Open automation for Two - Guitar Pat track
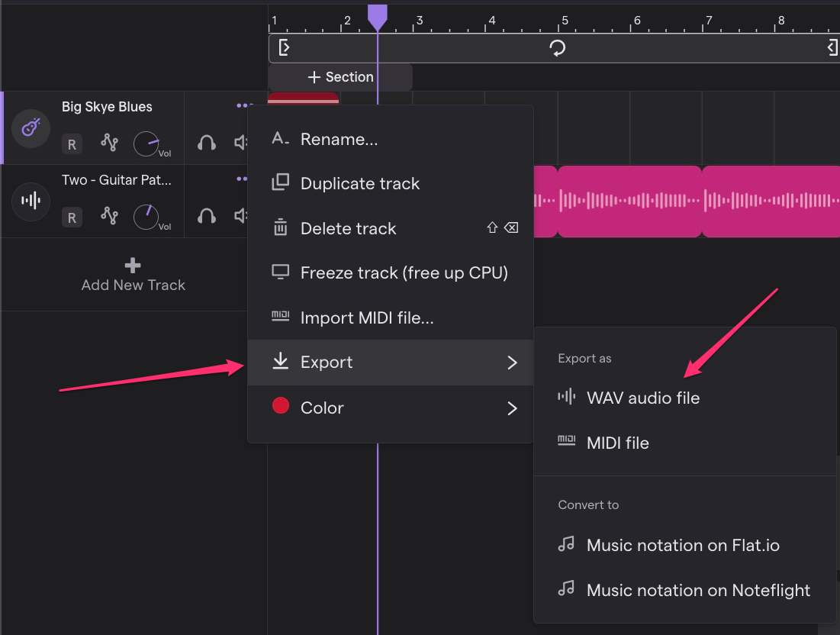 point(109,215)
